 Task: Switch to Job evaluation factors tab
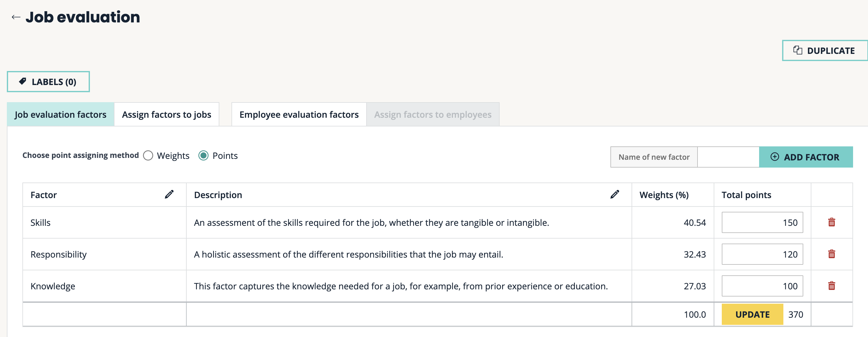click(x=61, y=115)
